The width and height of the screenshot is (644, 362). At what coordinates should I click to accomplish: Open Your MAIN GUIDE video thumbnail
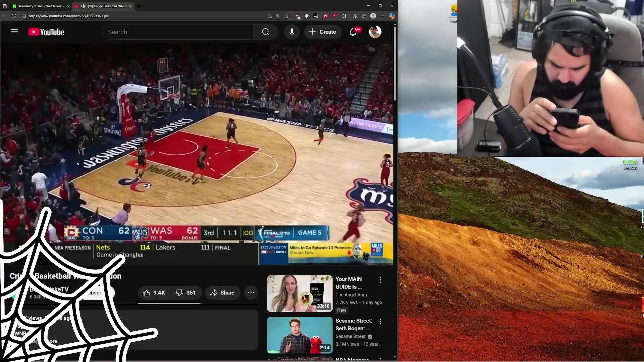pyautogui.click(x=300, y=293)
